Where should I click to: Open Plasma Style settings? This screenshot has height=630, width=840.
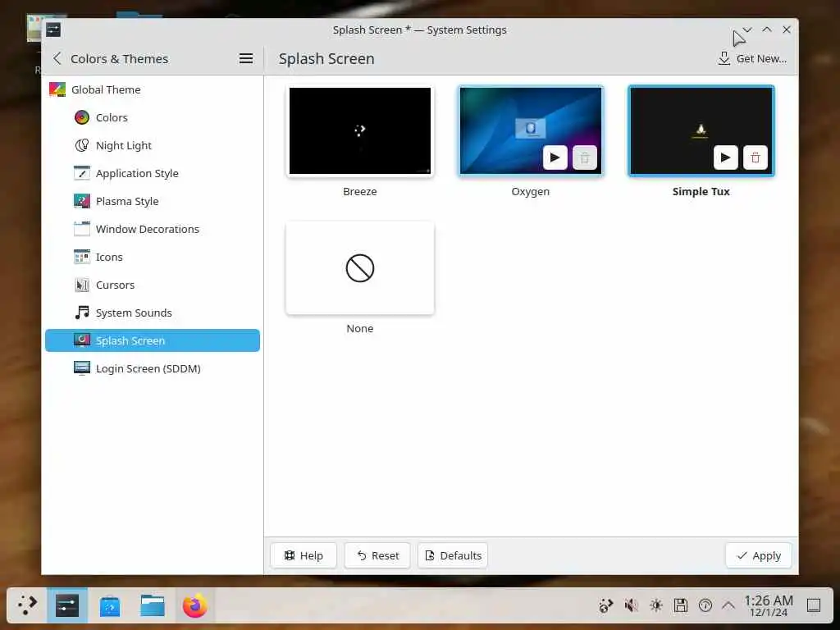[x=153, y=201]
